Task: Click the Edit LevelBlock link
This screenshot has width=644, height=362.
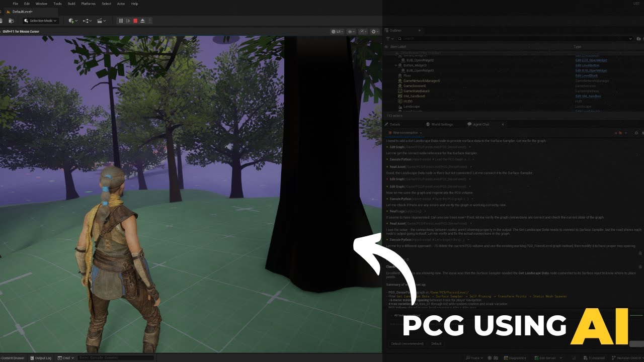Action: tap(587, 76)
